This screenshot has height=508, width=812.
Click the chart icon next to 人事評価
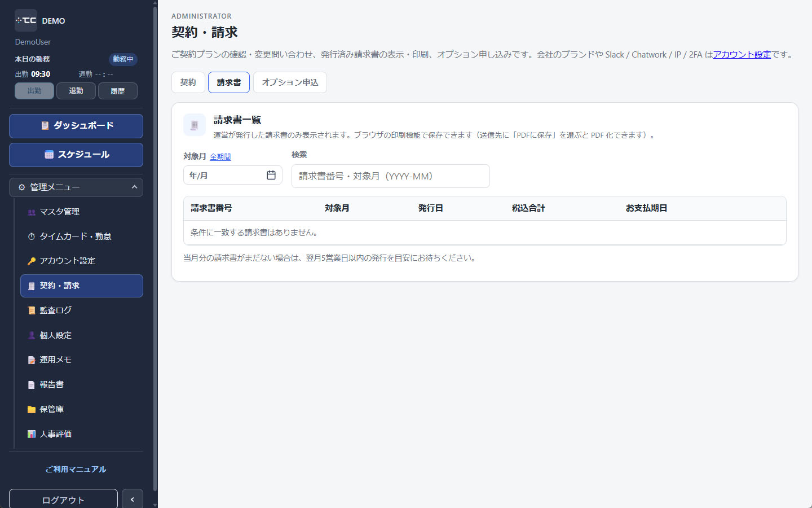[32, 434]
